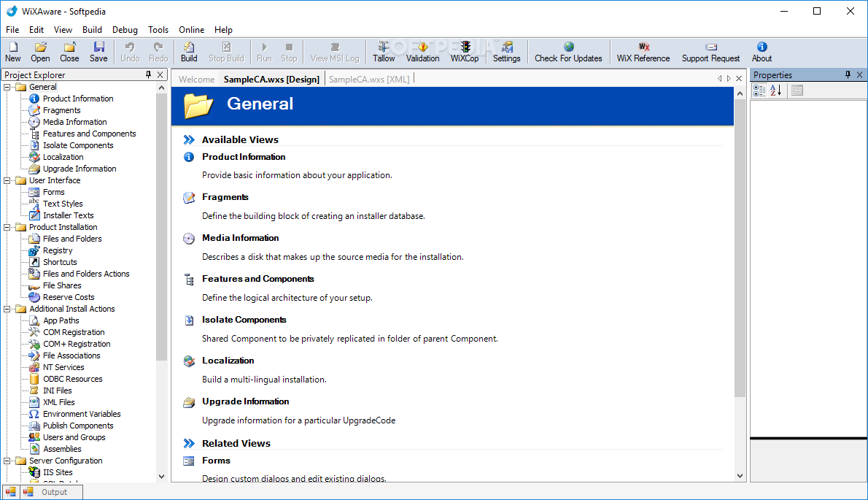Close the Project Explorer panel
Image resolution: width=868 pixels, height=500 pixels.
160,74
